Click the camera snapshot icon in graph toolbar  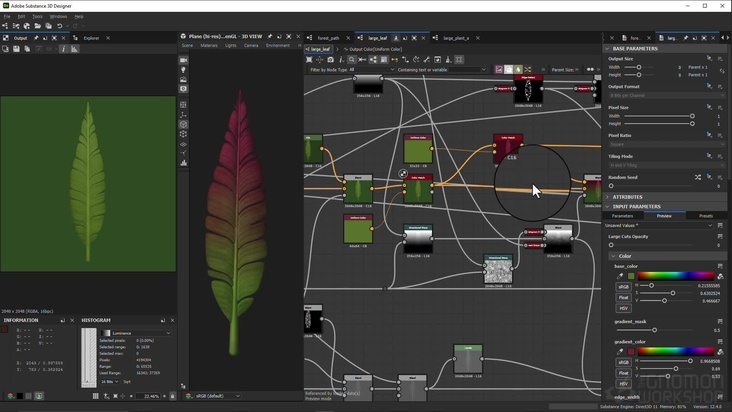(331, 60)
